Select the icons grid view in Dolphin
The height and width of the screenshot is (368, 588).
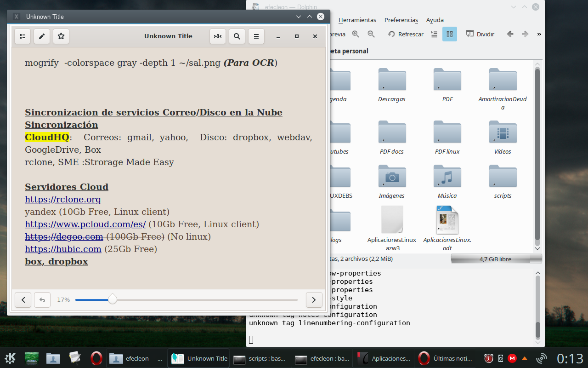tap(450, 34)
